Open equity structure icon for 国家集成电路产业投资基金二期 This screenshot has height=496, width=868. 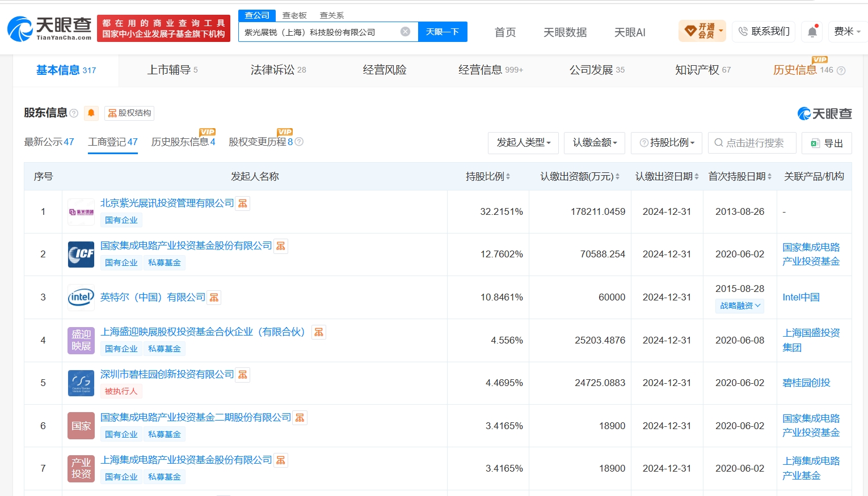pyautogui.click(x=300, y=418)
